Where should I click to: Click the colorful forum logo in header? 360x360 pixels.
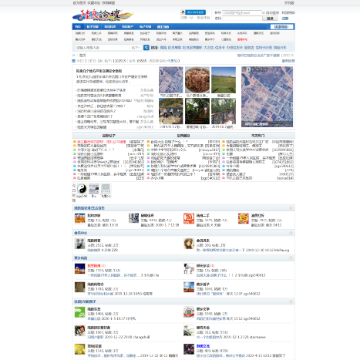(103, 15)
